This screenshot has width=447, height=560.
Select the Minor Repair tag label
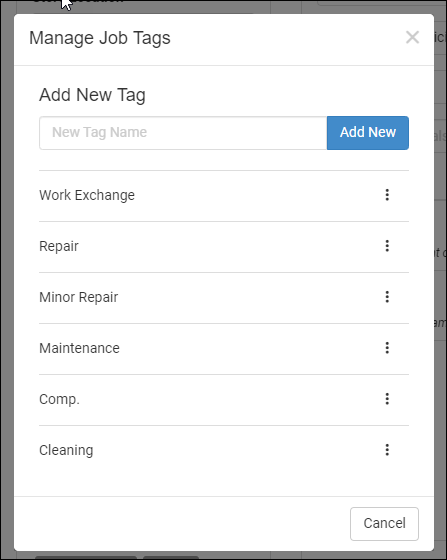(79, 297)
